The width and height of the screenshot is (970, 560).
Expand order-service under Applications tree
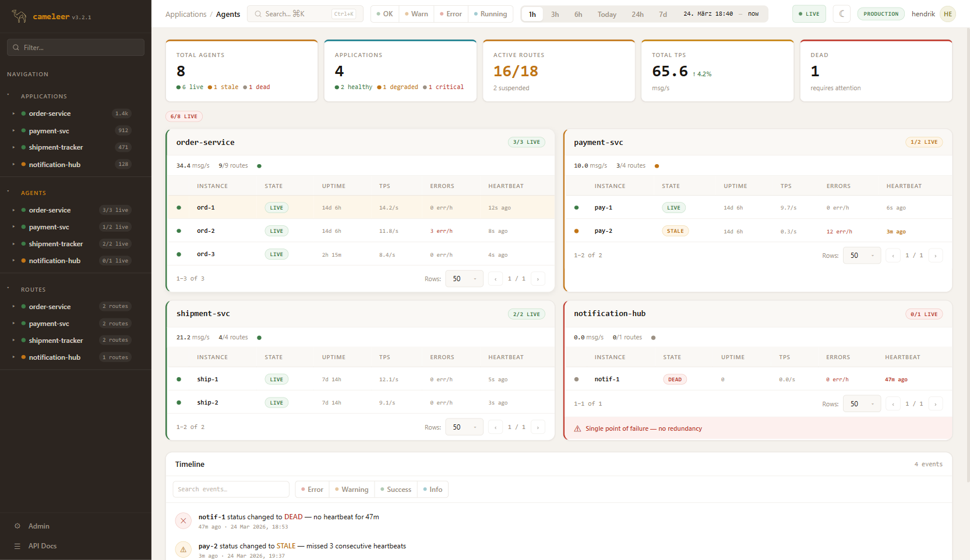13,114
